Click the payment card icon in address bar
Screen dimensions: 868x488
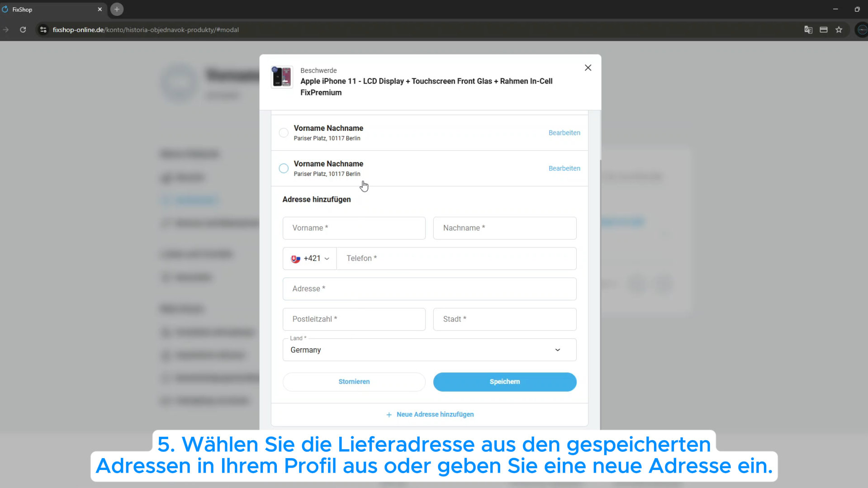[x=823, y=30]
